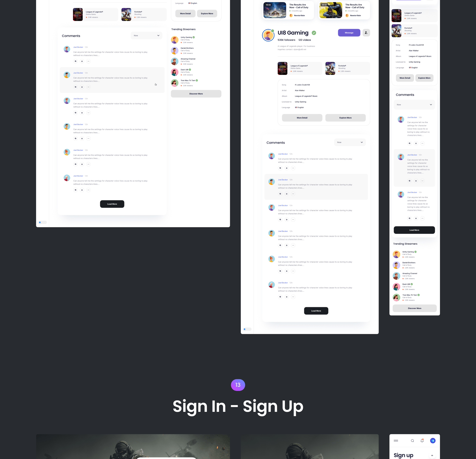The image size is (476, 459).
Task: Click the Message button on UI8 Gaming profile
Action: pos(349,33)
